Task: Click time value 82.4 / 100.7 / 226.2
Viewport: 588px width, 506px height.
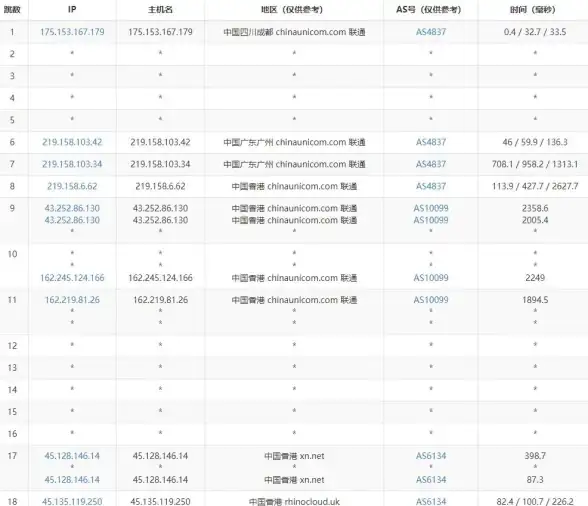Action: 535,501
